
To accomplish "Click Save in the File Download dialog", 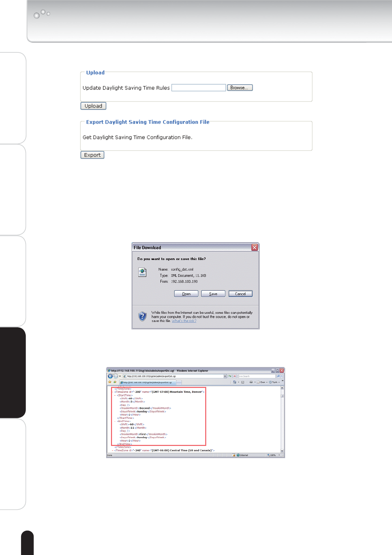I will [213, 294].
